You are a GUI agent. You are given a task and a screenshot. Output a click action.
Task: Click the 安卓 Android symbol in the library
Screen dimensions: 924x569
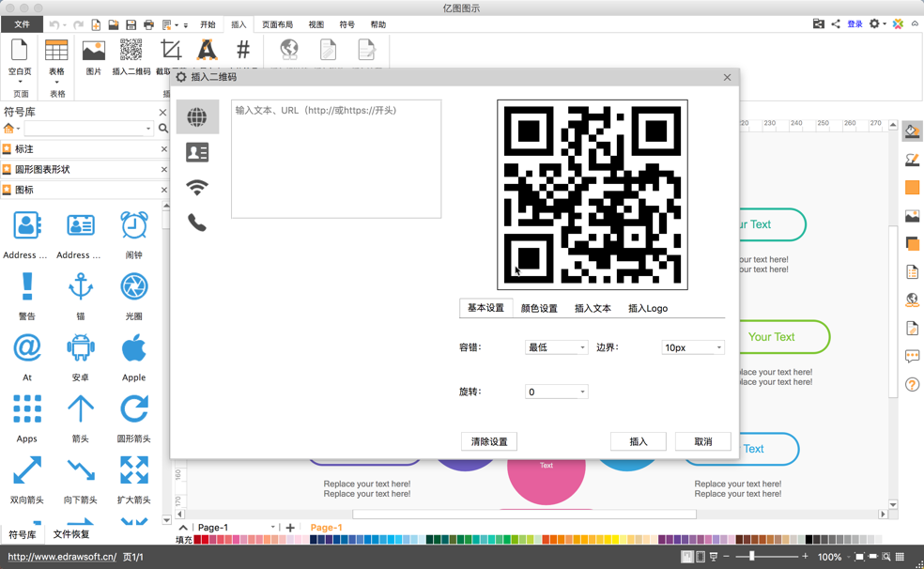tap(80, 347)
